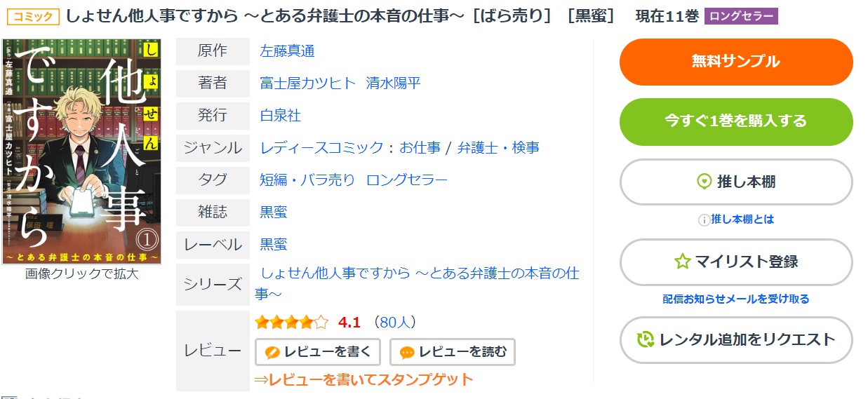Click the info icon beside 推し本棚とは
The width and height of the screenshot is (868, 399).
coord(704,219)
